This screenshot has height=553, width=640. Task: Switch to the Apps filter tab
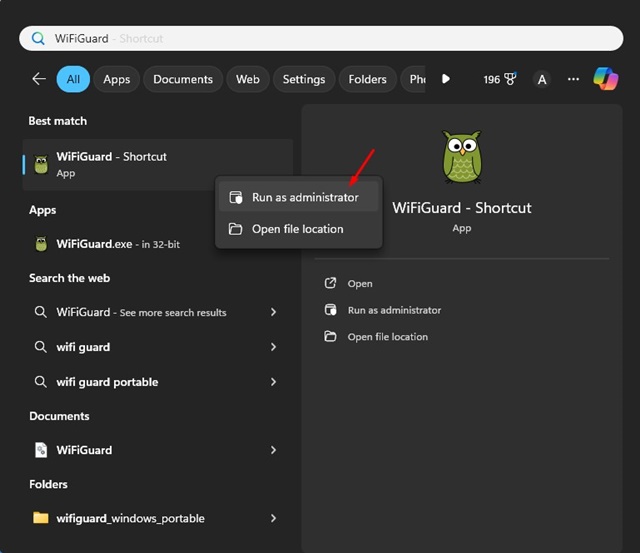117,79
